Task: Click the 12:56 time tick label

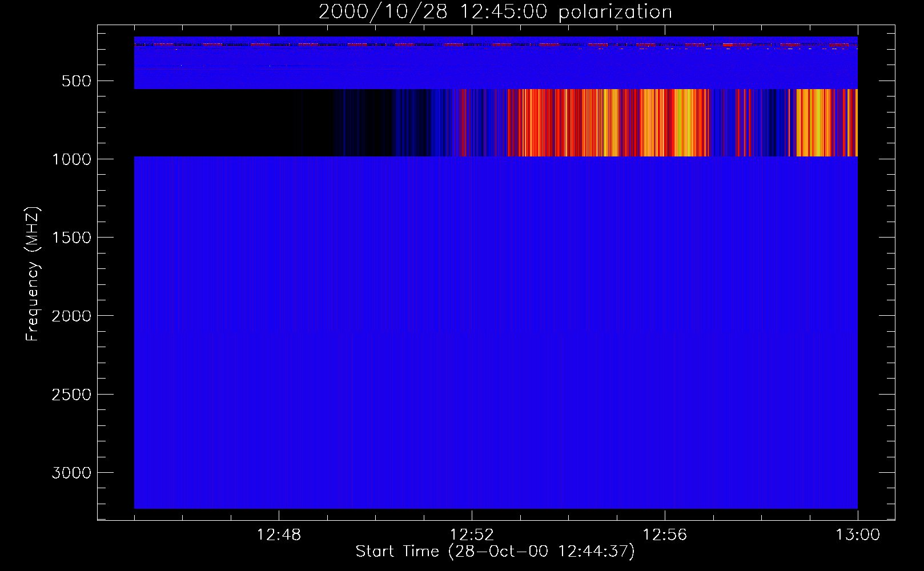Action: (665, 535)
